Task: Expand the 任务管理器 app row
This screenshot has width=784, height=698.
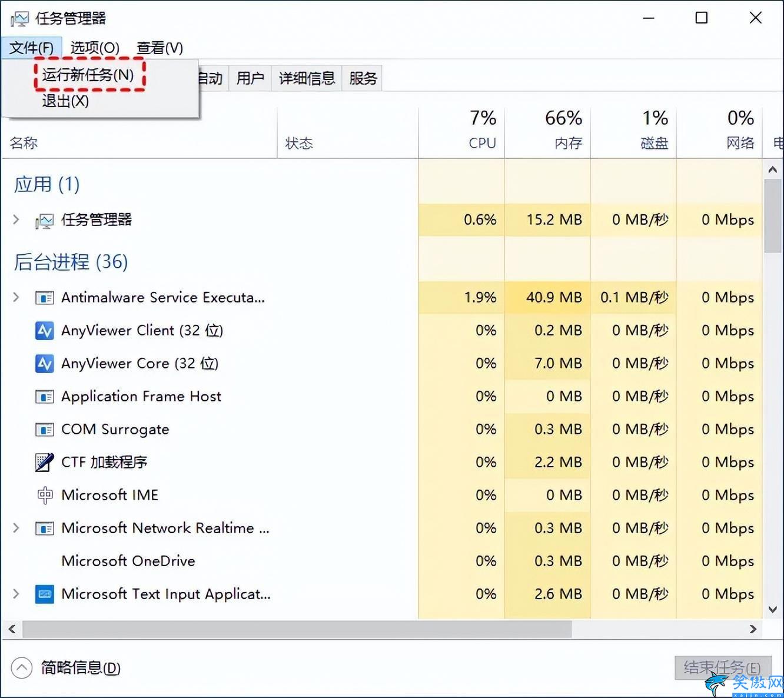Action: tap(16, 220)
